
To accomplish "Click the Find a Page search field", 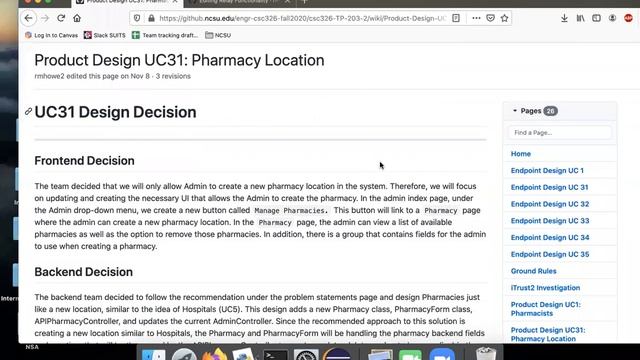I will click(x=560, y=133).
